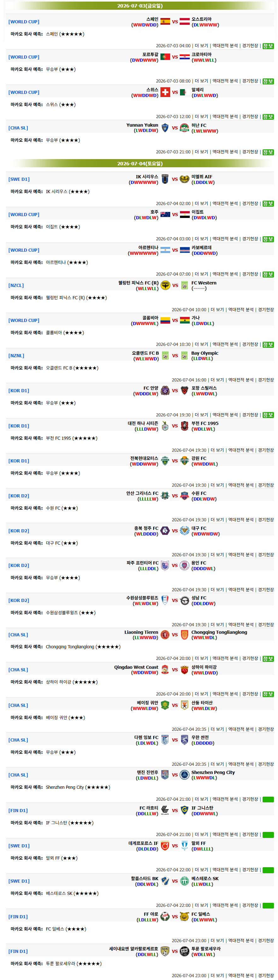Screen dimensions: 278x980
Task: Click 경기현장 for 콜롬비아 vs 가나
Action: (250, 344)
